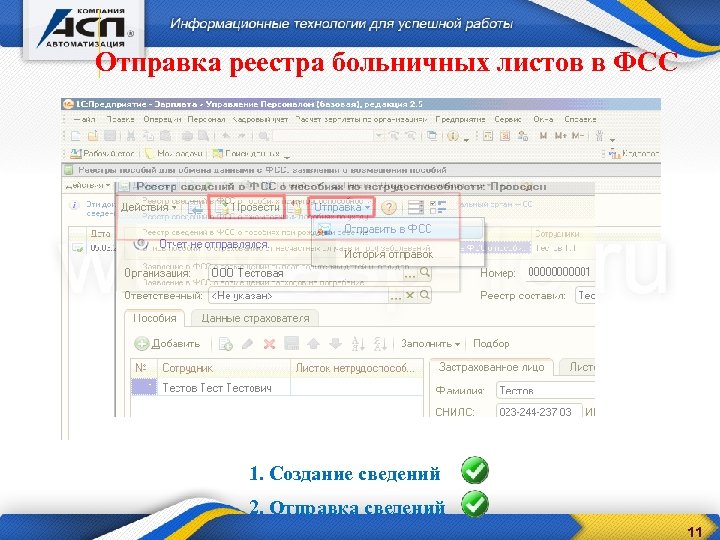Open the Персонал menu

[206, 119]
